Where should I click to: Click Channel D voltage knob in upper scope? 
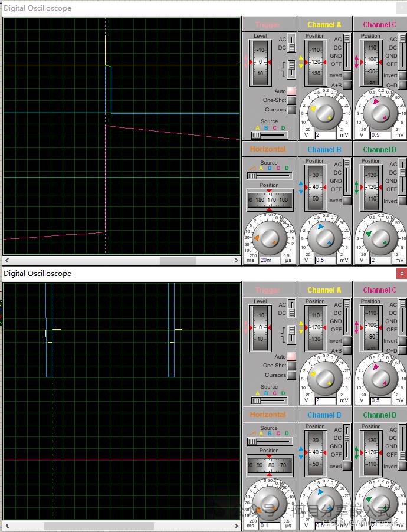[x=380, y=238]
